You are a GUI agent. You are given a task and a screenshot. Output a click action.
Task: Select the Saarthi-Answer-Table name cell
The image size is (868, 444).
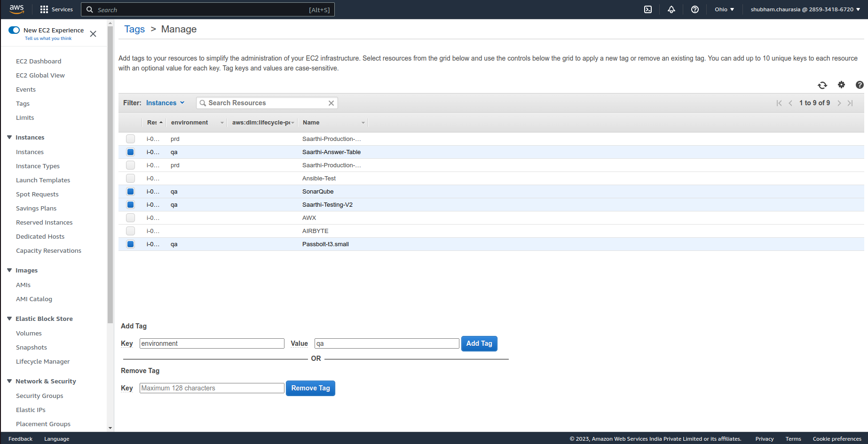[x=331, y=152]
